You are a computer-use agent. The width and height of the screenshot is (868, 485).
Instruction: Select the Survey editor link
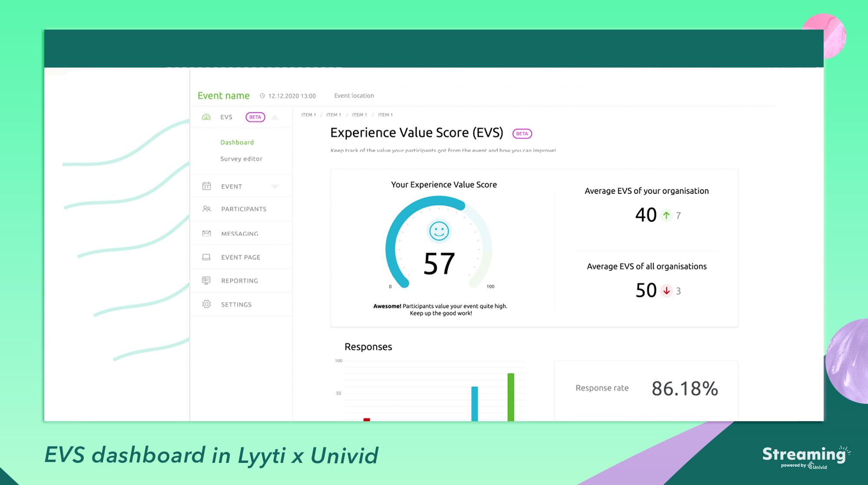(x=241, y=158)
